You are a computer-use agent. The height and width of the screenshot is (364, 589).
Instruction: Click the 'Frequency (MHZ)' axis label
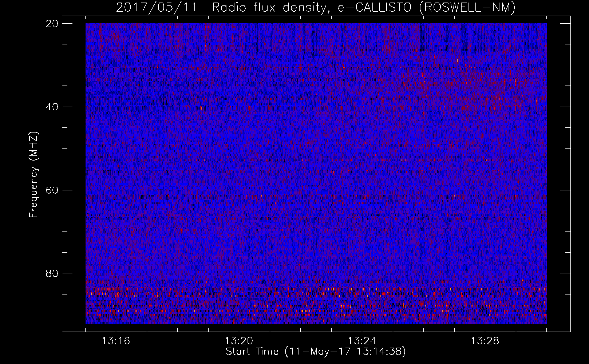[x=33, y=175]
